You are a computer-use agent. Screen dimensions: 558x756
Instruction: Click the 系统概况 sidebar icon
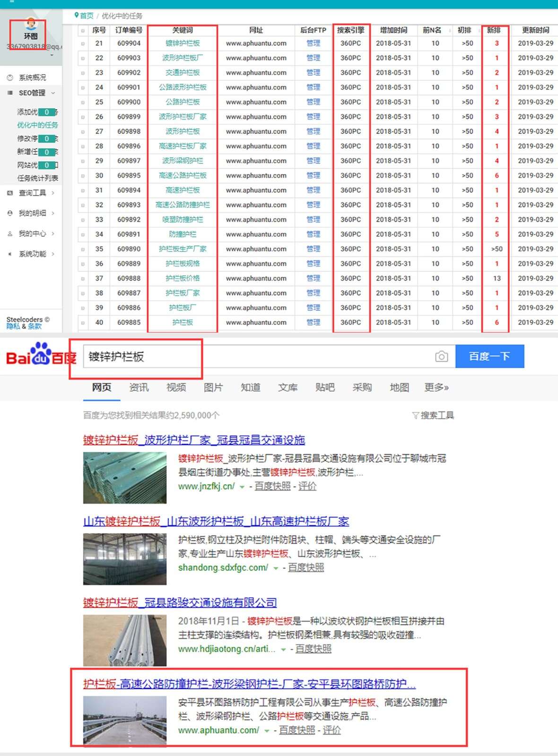click(10, 77)
